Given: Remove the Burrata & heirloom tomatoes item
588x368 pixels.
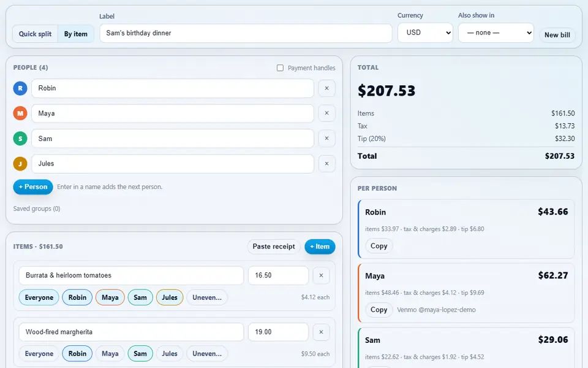Looking at the screenshot, I should [321, 275].
